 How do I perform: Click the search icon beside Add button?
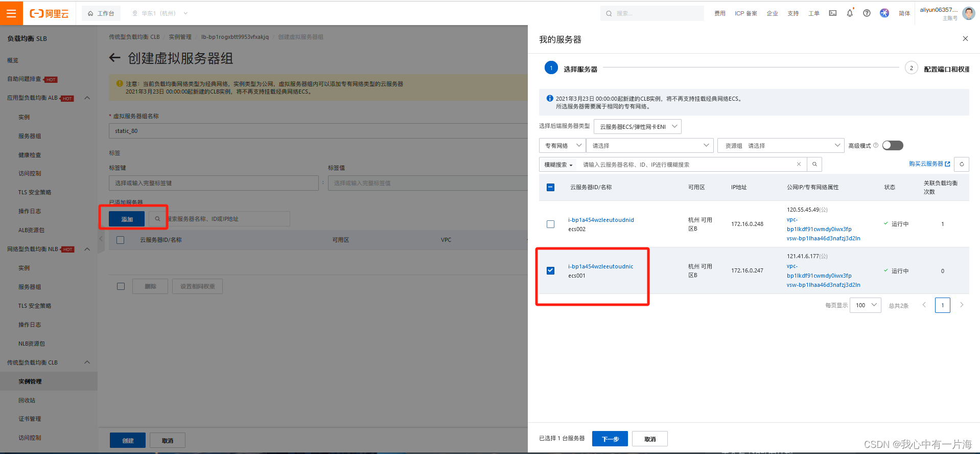(x=157, y=219)
